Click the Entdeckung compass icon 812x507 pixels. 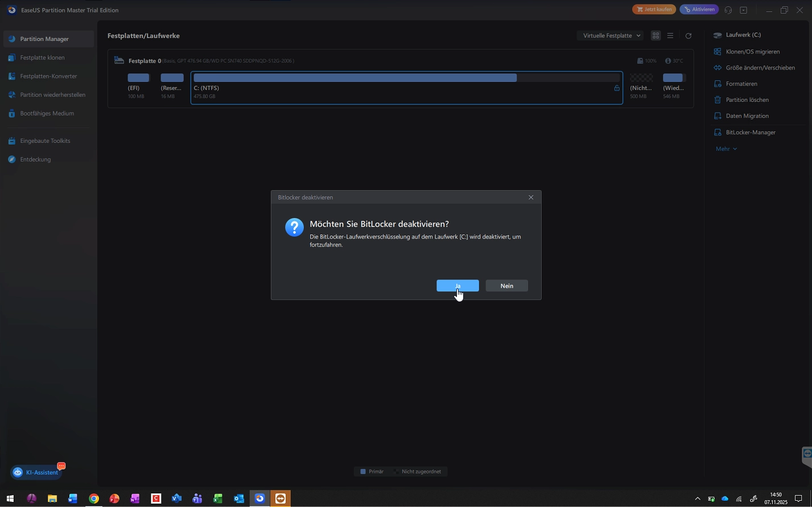[x=12, y=159]
